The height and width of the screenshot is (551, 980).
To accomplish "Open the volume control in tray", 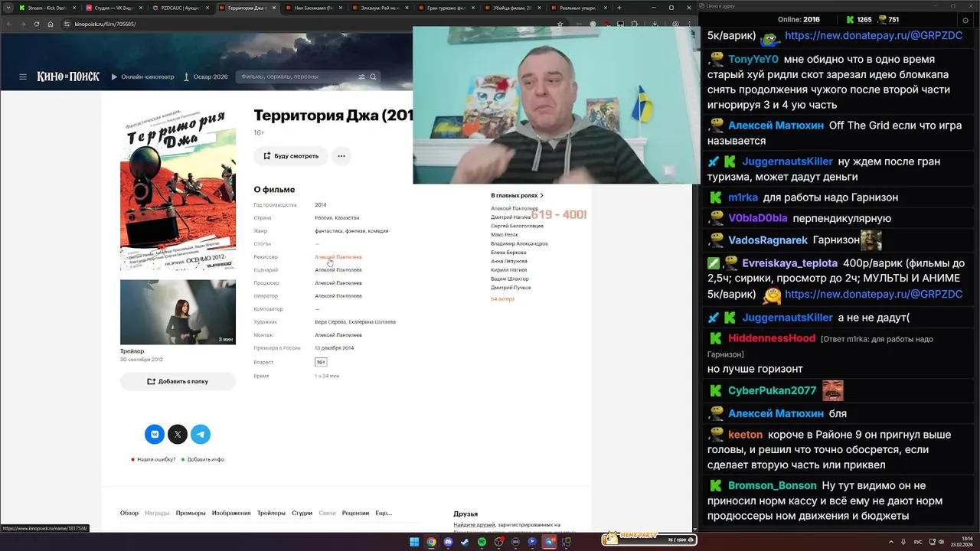I will [x=941, y=542].
